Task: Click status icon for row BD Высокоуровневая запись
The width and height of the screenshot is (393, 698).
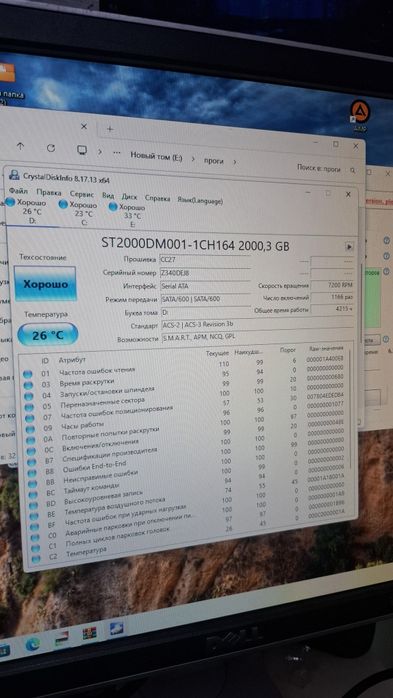Action: coord(33,505)
